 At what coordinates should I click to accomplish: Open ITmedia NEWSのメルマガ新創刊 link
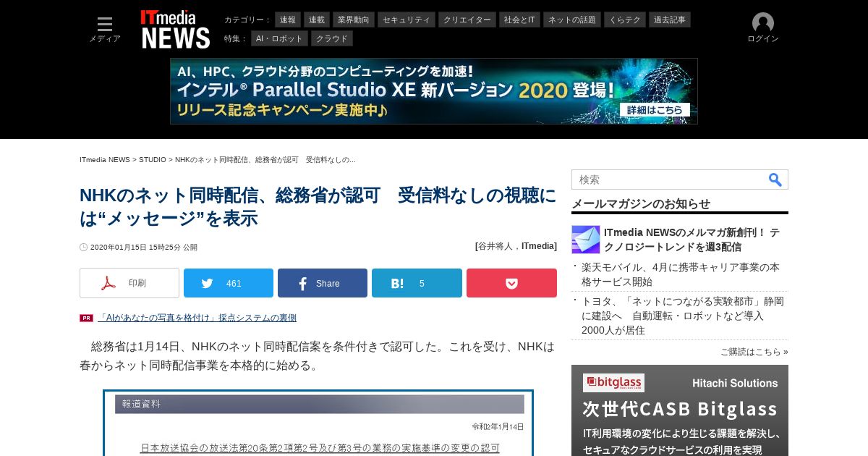(692, 240)
